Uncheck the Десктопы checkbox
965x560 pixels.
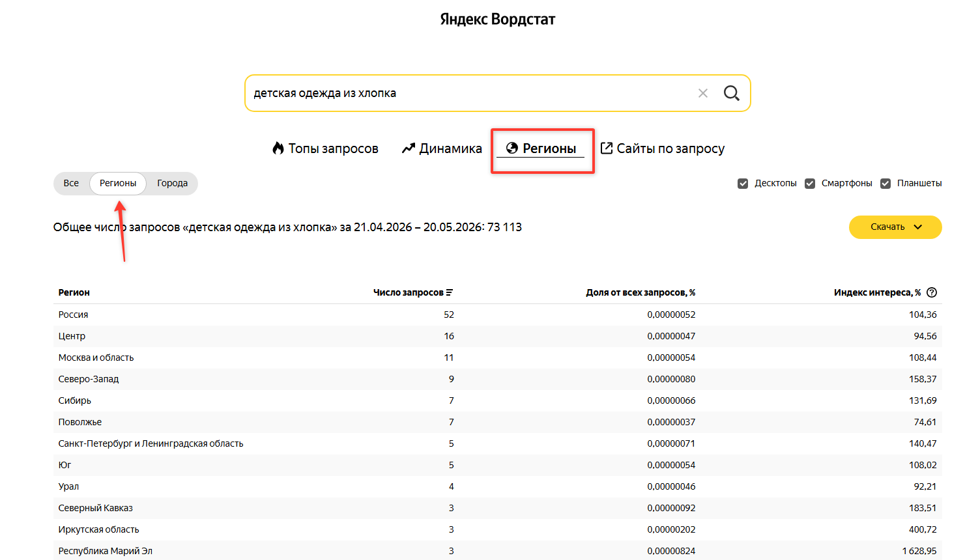pos(743,184)
